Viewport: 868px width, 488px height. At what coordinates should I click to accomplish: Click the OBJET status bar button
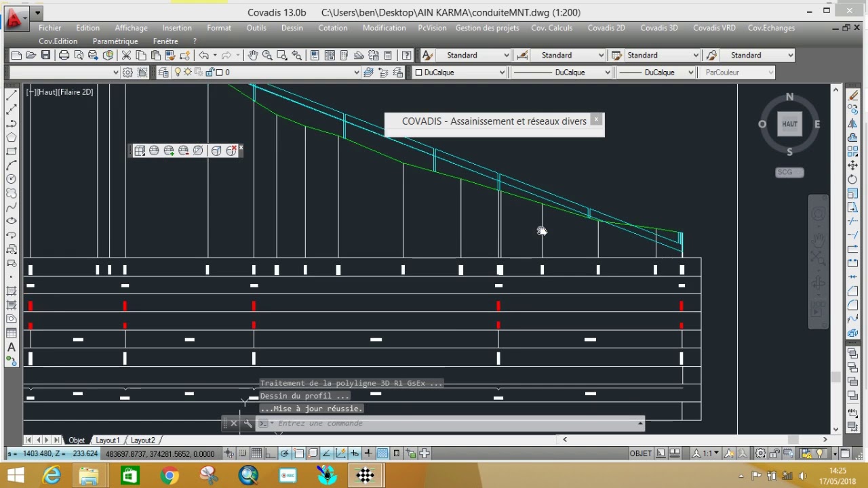click(641, 453)
